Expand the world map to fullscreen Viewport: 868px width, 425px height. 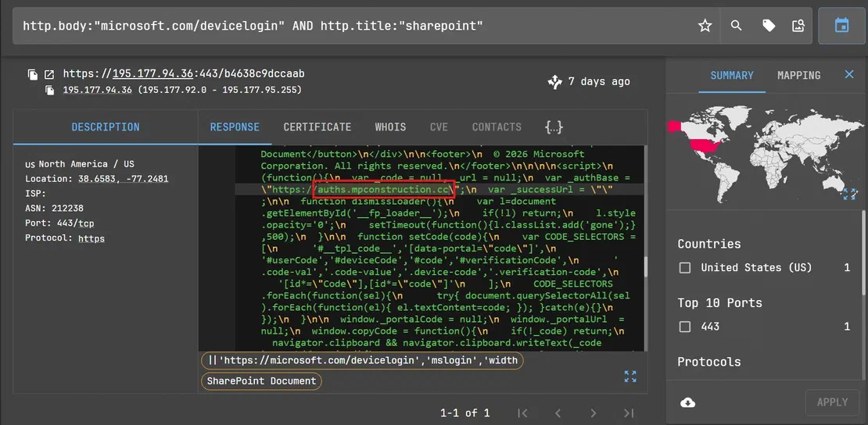849,194
